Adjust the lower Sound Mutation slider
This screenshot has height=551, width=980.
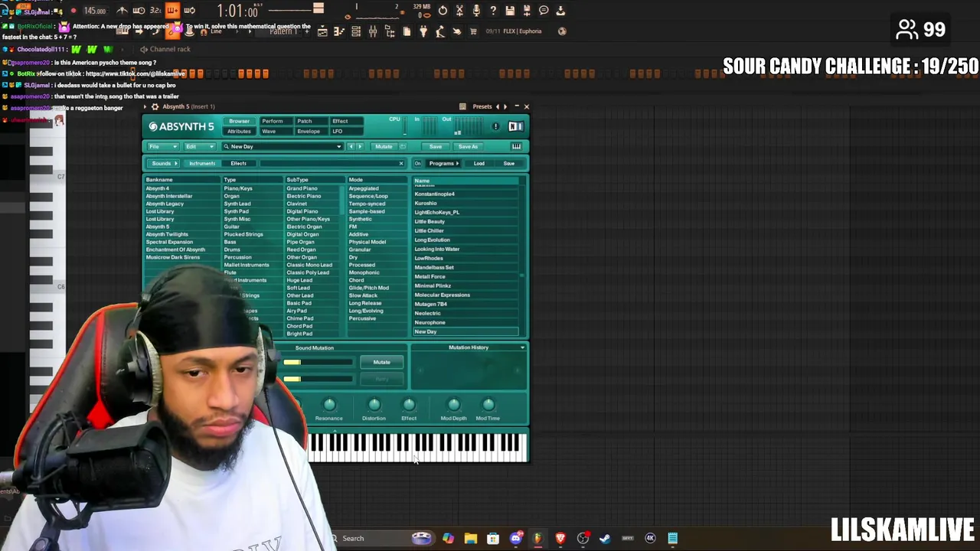[x=318, y=379]
